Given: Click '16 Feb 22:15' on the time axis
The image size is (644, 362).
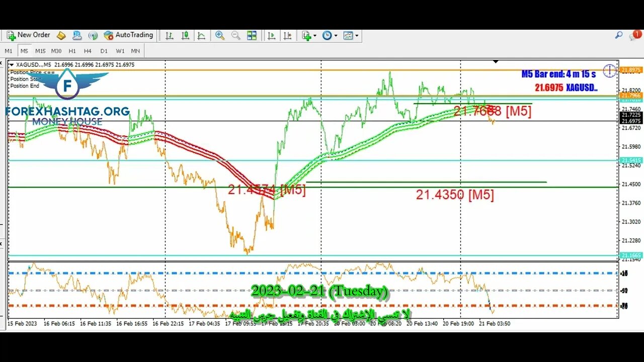Looking at the screenshot, I should coord(169,324).
